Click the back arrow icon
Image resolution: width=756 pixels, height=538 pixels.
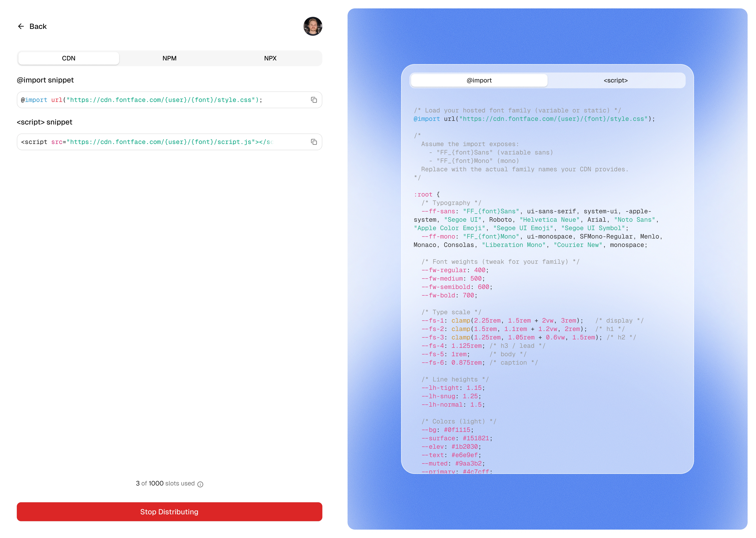[x=21, y=26]
